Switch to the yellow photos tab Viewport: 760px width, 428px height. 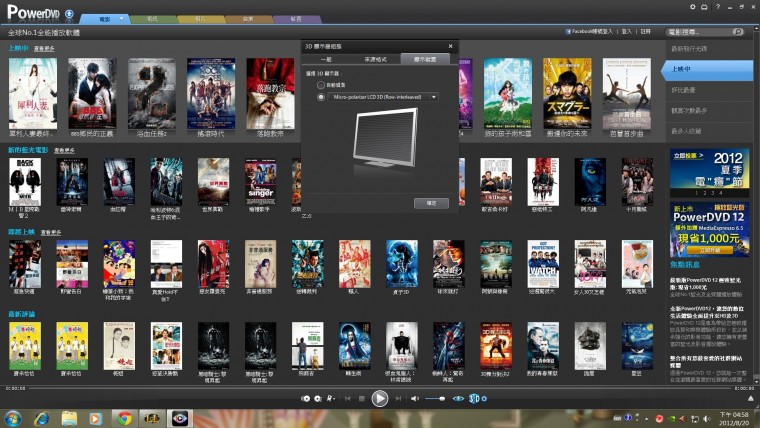pyautogui.click(x=200, y=19)
